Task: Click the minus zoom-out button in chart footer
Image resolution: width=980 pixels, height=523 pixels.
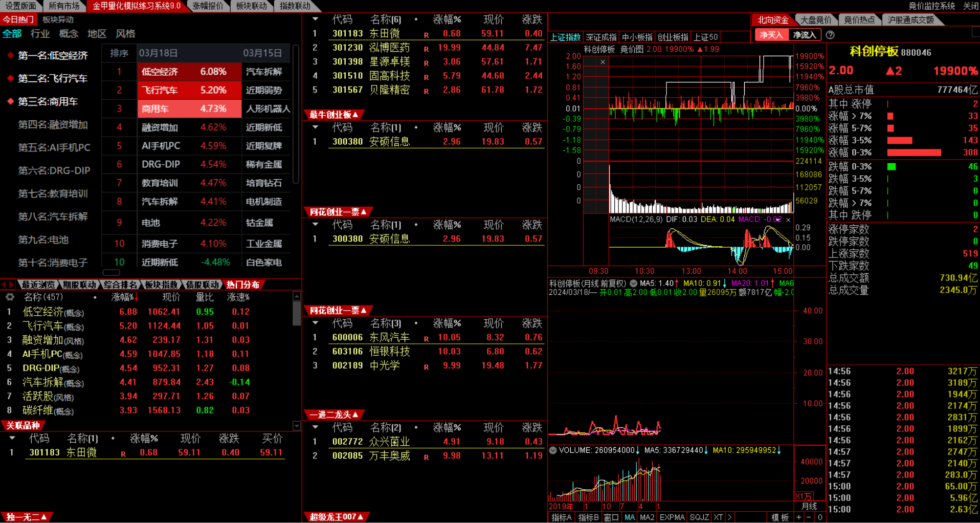Action: tap(809, 517)
